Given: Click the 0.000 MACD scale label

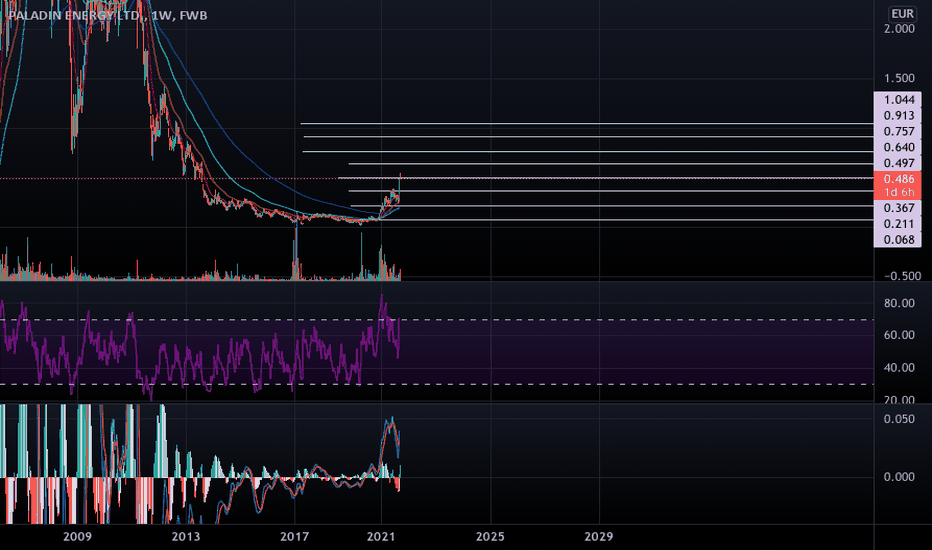Looking at the screenshot, I should coord(899,477).
